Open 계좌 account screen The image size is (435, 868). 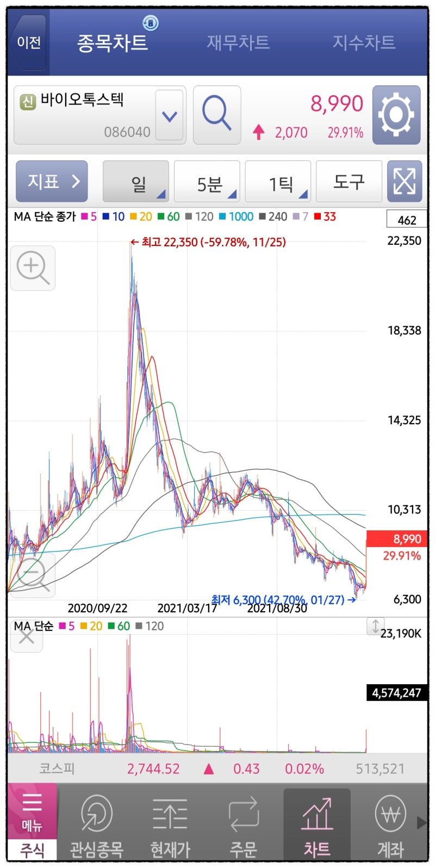pyautogui.click(x=390, y=826)
